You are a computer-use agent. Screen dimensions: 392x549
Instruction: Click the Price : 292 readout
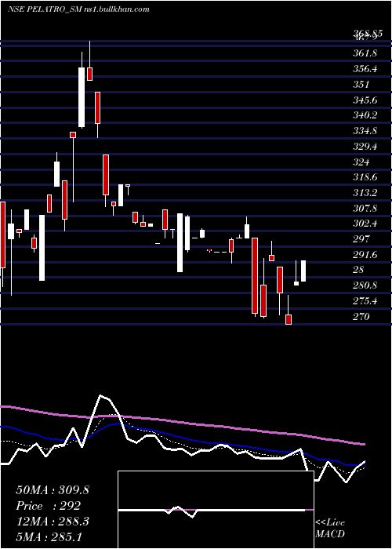click(49, 506)
